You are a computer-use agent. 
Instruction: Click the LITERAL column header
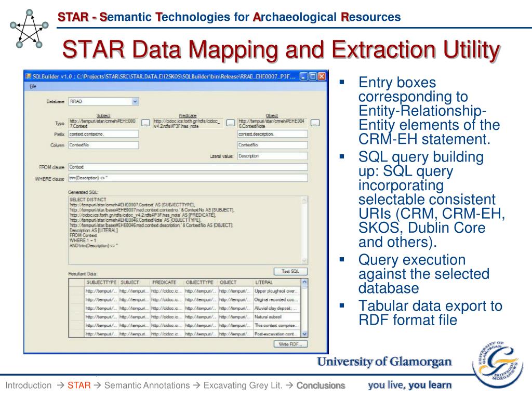(x=277, y=282)
